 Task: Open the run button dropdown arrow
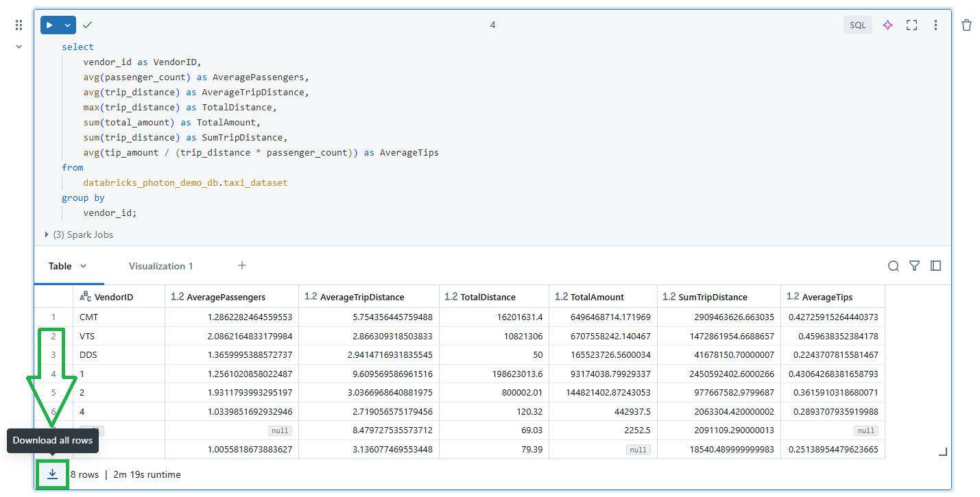(x=67, y=25)
